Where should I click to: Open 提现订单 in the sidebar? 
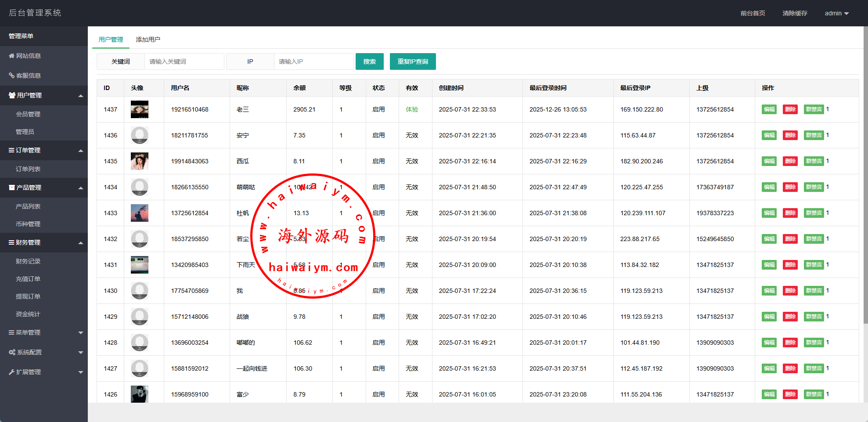[28, 296]
